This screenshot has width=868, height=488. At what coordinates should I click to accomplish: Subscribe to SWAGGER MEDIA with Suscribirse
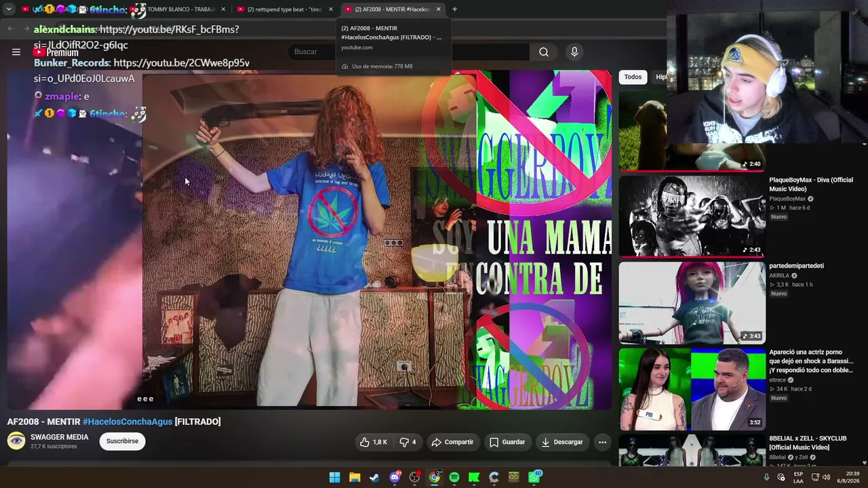(x=122, y=441)
